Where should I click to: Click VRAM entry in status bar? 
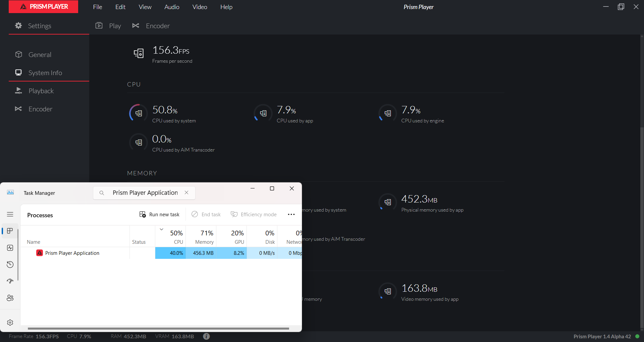[175, 336]
